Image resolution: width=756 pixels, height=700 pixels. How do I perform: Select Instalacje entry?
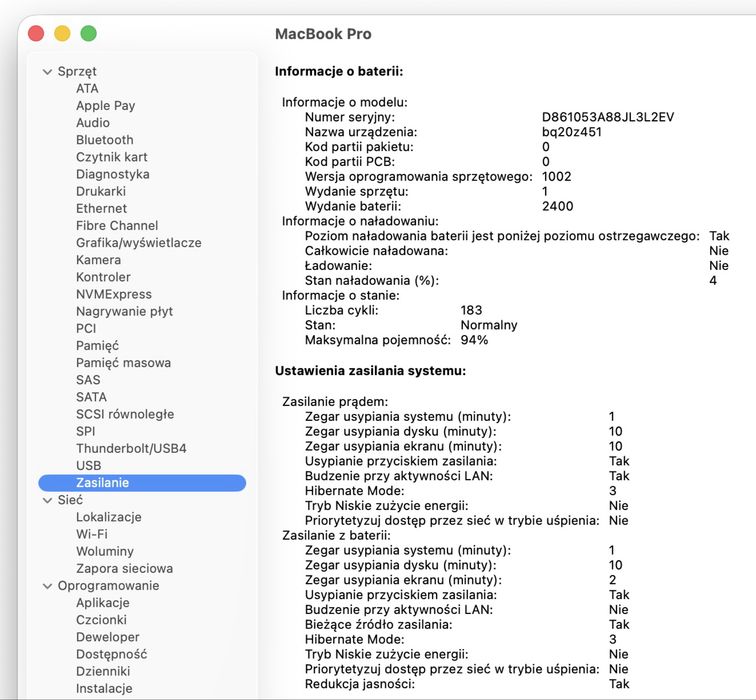tap(104, 689)
